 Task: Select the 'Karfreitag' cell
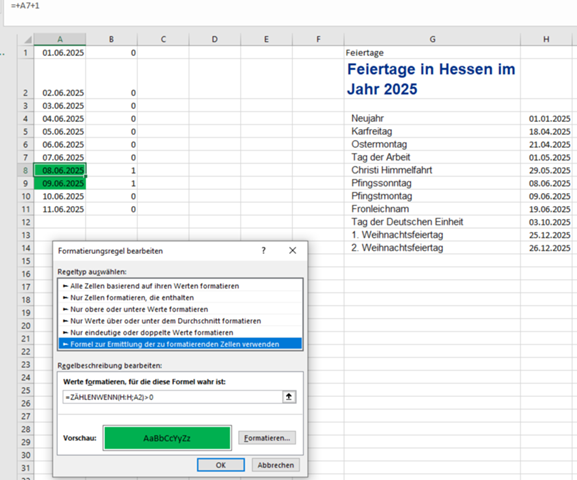click(x=432, y=131)
